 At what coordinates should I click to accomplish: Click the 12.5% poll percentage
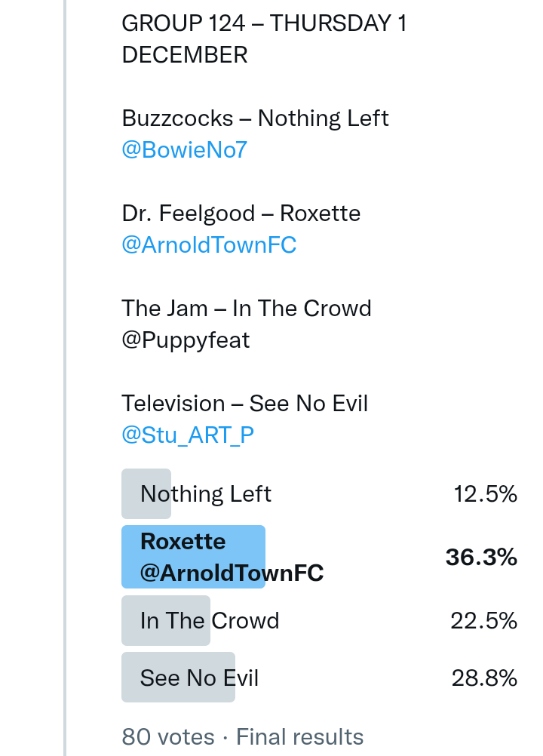click(x=485, y=494)
